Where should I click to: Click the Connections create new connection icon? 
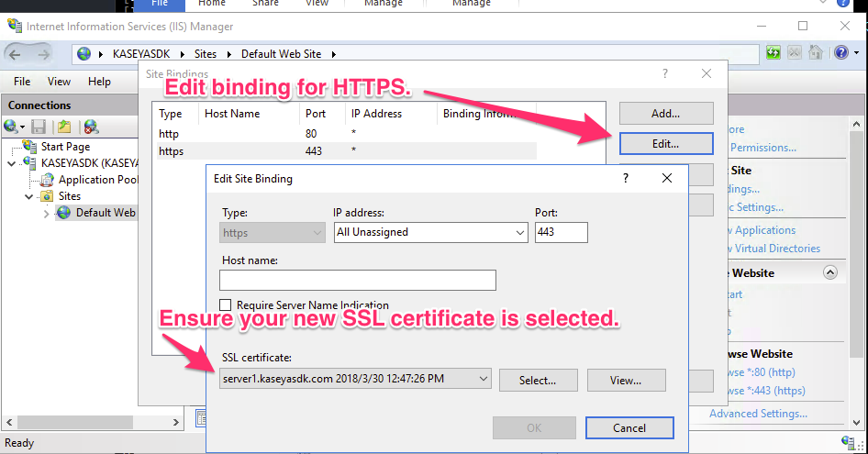(13, 127)
